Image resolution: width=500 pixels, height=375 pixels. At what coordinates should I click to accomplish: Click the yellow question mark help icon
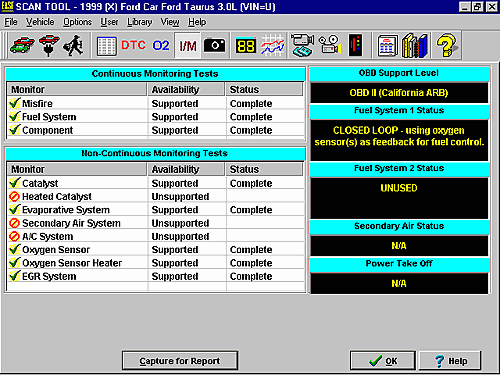pyautogui.click(x=447, y=45)
